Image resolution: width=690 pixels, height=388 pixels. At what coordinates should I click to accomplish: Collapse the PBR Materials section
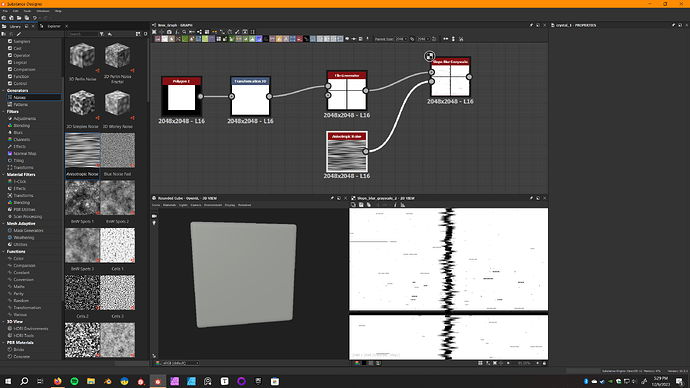point(4,343)
